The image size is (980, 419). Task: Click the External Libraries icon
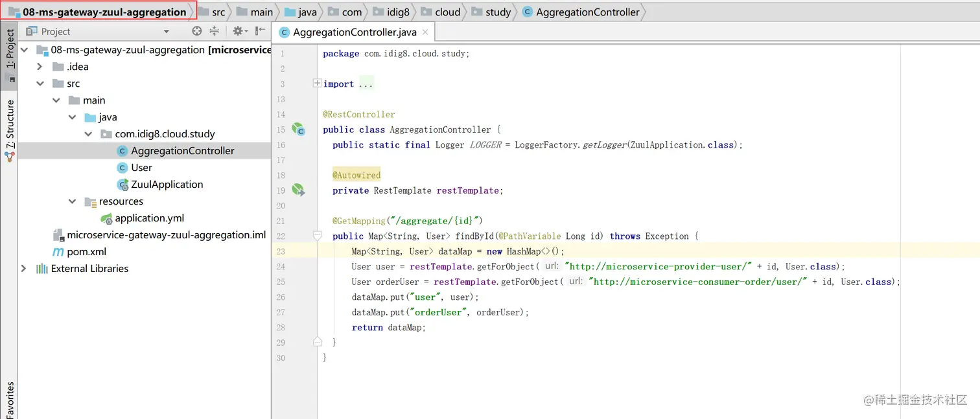[42, 269]
